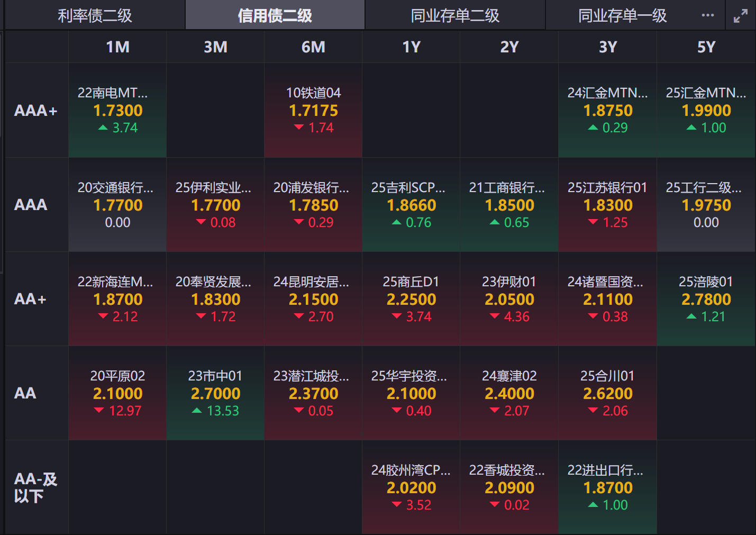
Task: Open the 23市中01 bond cell
Action: pyautogui.click(x=215, y=393)
